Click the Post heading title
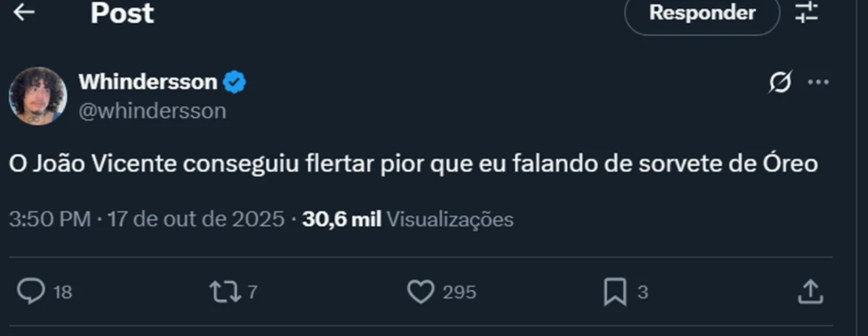 click(x=122, y=13)
